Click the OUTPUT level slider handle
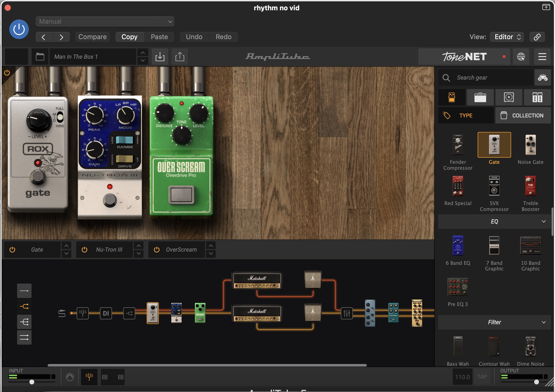Image resolution: width=555 pixels, height=392 pixels. coord(536,382)
